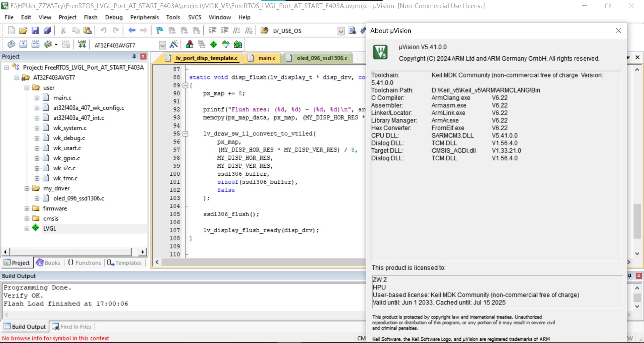
Task: Collapse the user group in project tree
Action: click(x=27, y=88)
